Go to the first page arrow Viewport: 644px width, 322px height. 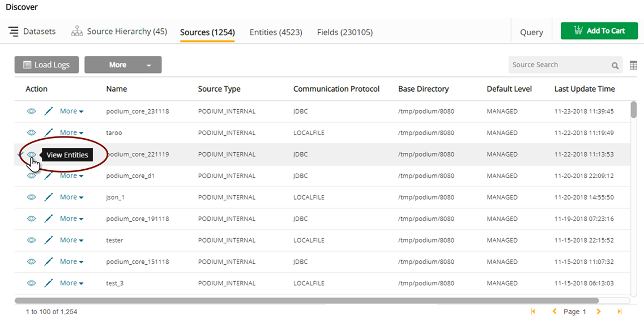point(533,312)
